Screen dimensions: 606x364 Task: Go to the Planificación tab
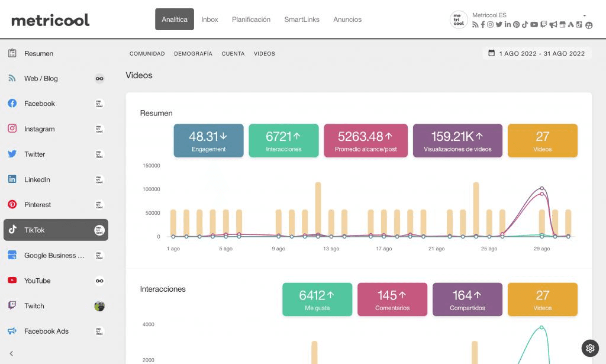coord(251,20)
